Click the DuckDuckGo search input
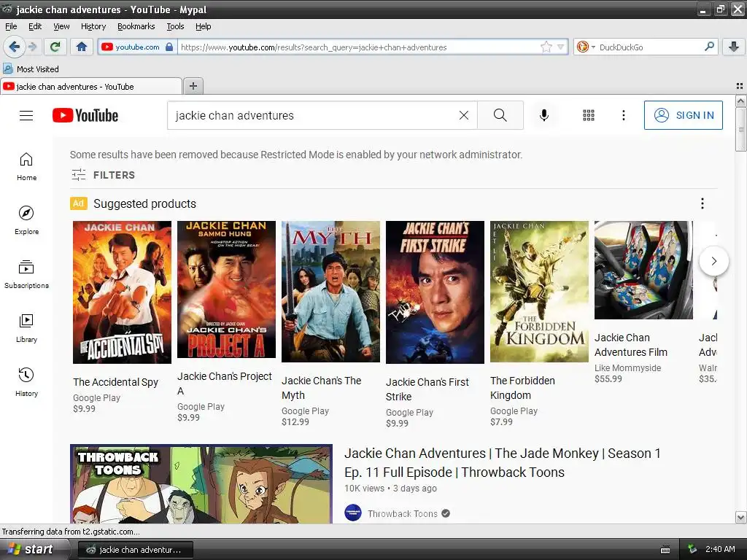Viewport: 747px width, 560px height. click(x=650, y=47)
